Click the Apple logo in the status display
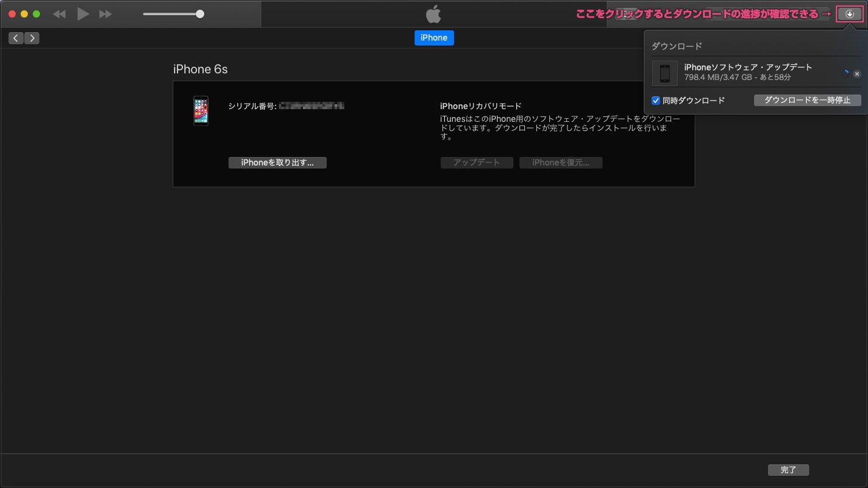The height and width of the screenshot is (488, 868). coord(433,14)
